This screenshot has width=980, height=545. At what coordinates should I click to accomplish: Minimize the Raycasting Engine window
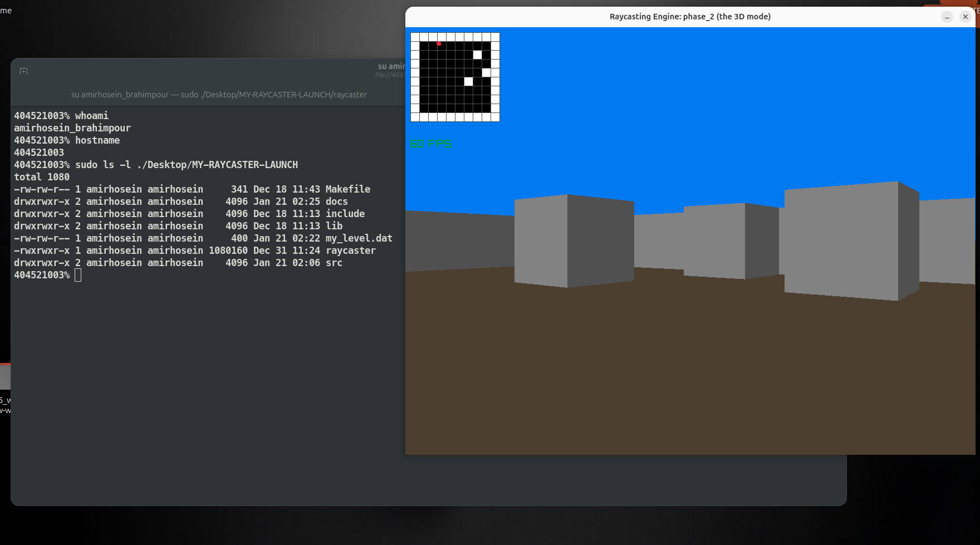(x=947, y=17)
